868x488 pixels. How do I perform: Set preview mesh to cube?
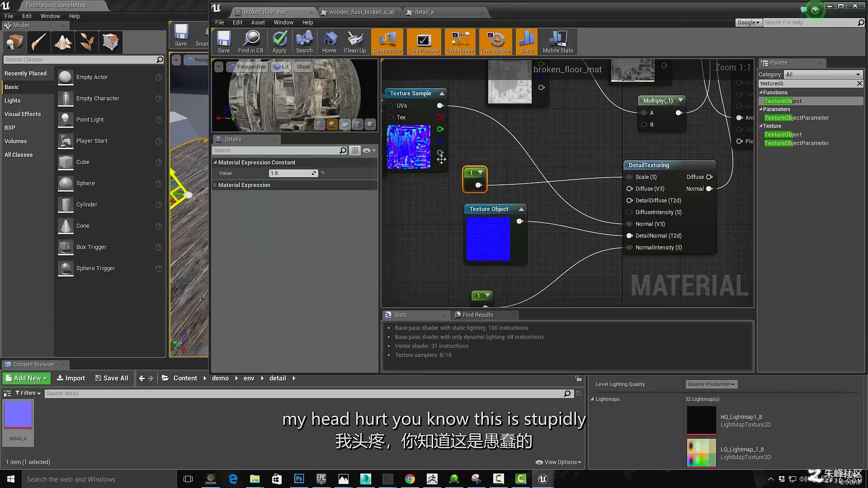coord(358,124)
